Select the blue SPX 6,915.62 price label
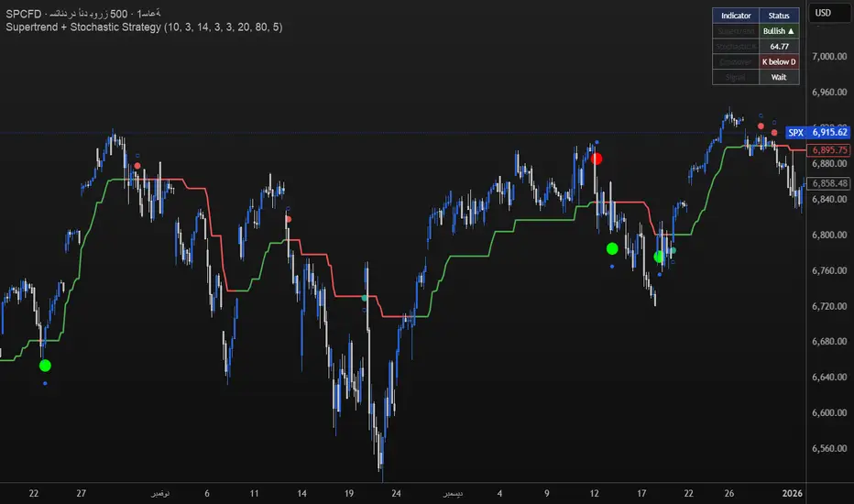The height and width of the screenshot is (504, 854). point(817,132)
